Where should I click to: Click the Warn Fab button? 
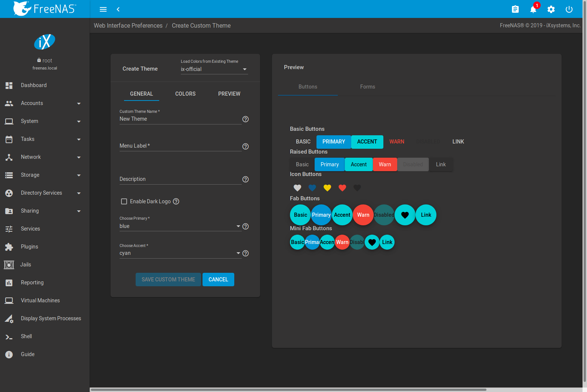tap(363, 215)
